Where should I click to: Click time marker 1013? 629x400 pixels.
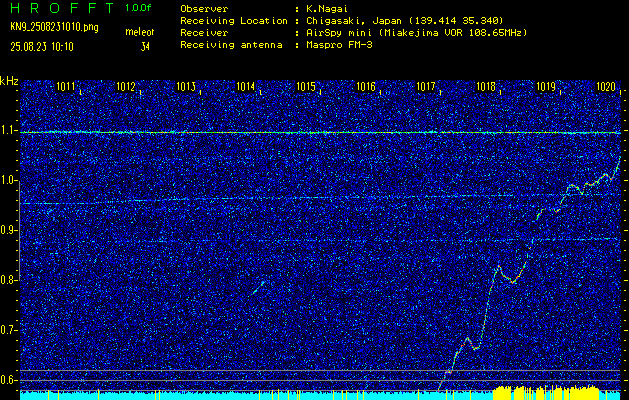pyautogui.click(x=186, y=86)
